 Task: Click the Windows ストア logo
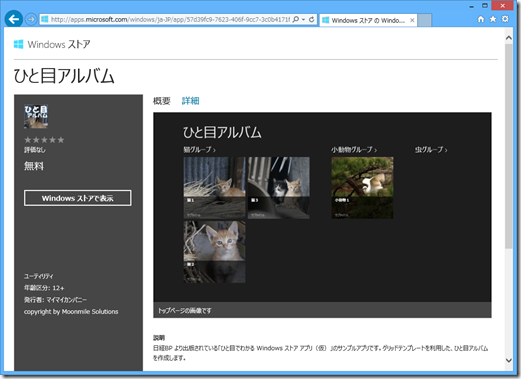52,44
